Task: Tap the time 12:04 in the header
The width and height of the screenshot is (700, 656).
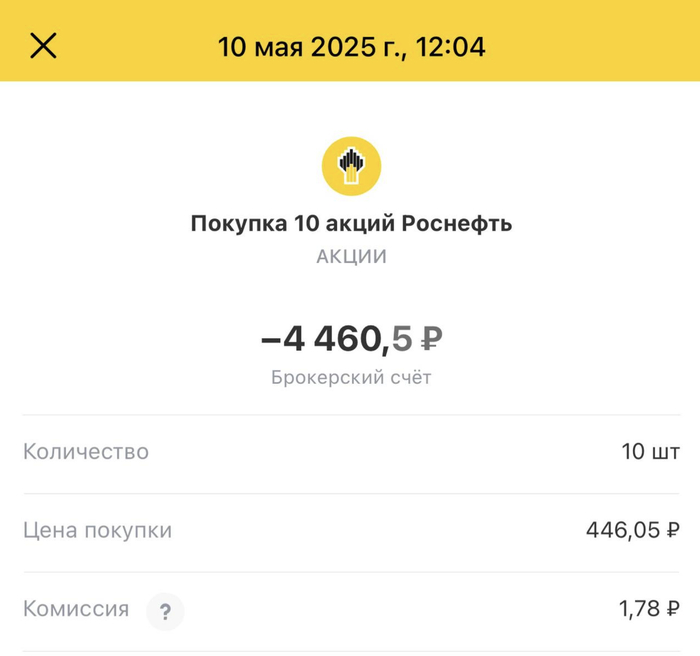Action: (451, 46)
